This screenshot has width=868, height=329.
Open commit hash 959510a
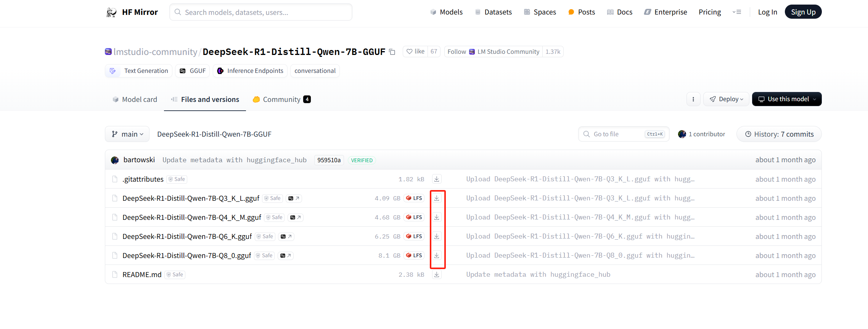pos(329,160)
